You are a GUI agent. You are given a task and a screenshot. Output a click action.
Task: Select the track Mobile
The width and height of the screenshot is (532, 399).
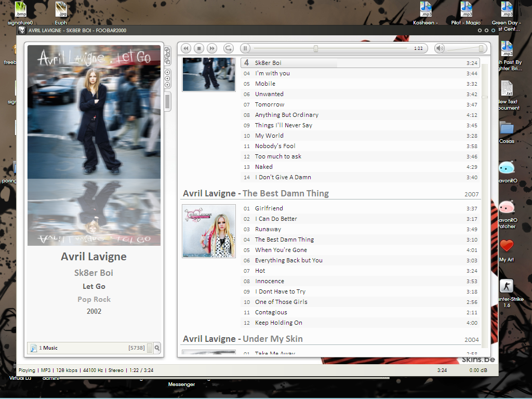tap(361, 84)
